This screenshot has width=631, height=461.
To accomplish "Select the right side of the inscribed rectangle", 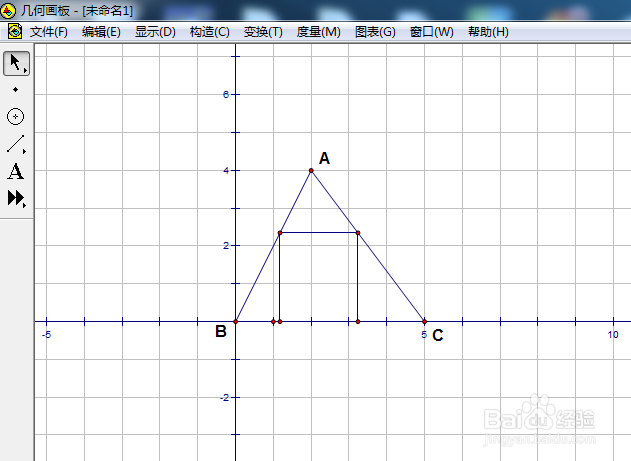I will pos(358,277).
